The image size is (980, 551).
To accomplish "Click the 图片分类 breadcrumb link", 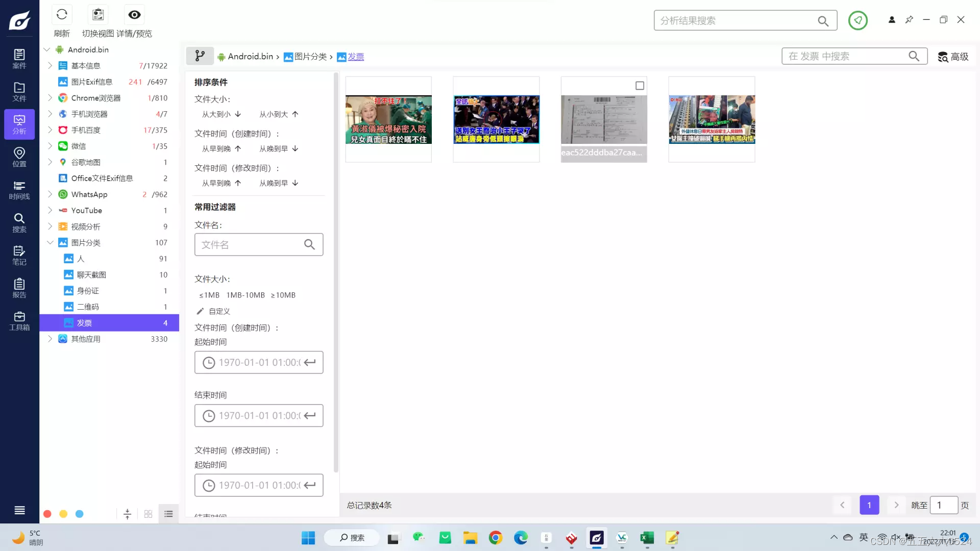I will point(310,57).
